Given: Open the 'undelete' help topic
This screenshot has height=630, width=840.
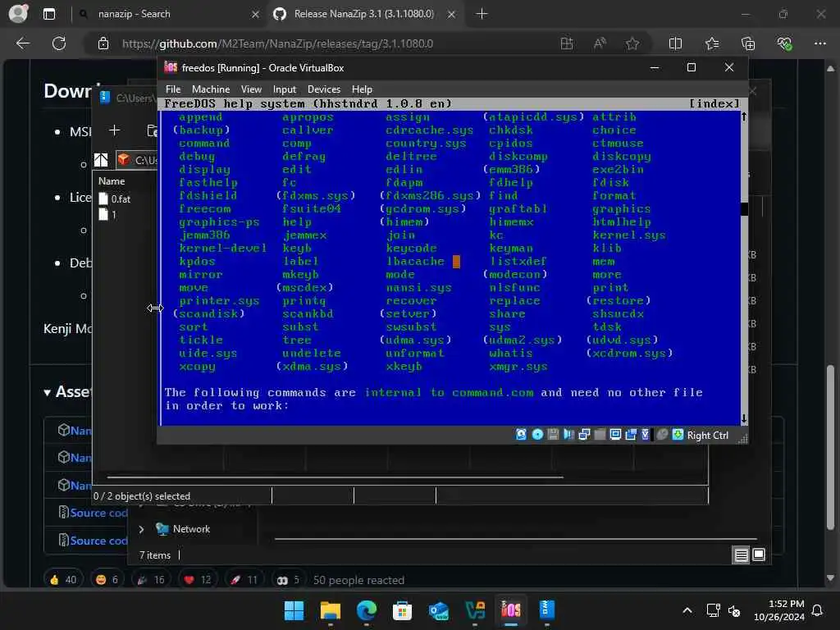Looking at the screenshot, I should (311, 353).
